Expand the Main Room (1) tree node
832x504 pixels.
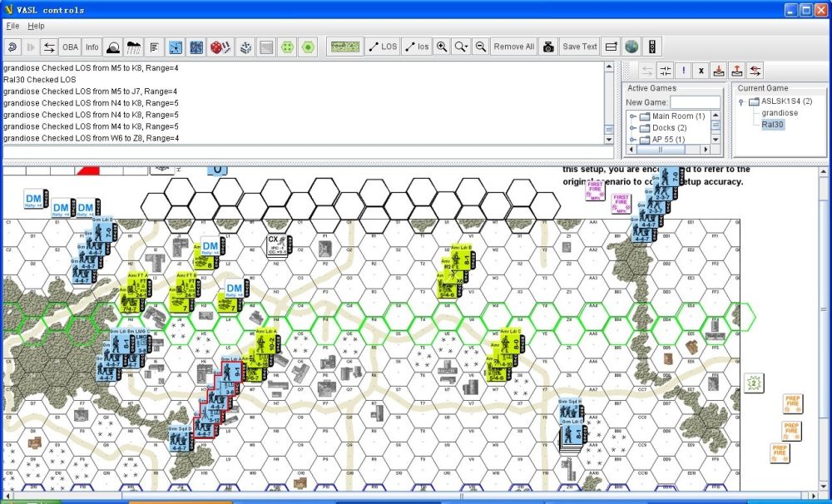[633, 116]
